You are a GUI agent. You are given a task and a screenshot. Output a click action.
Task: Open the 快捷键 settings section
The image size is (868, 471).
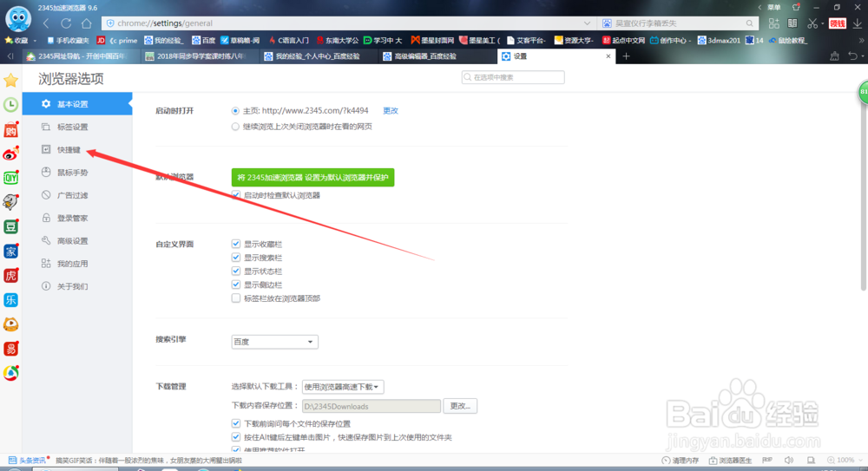(x=77, y=149)
